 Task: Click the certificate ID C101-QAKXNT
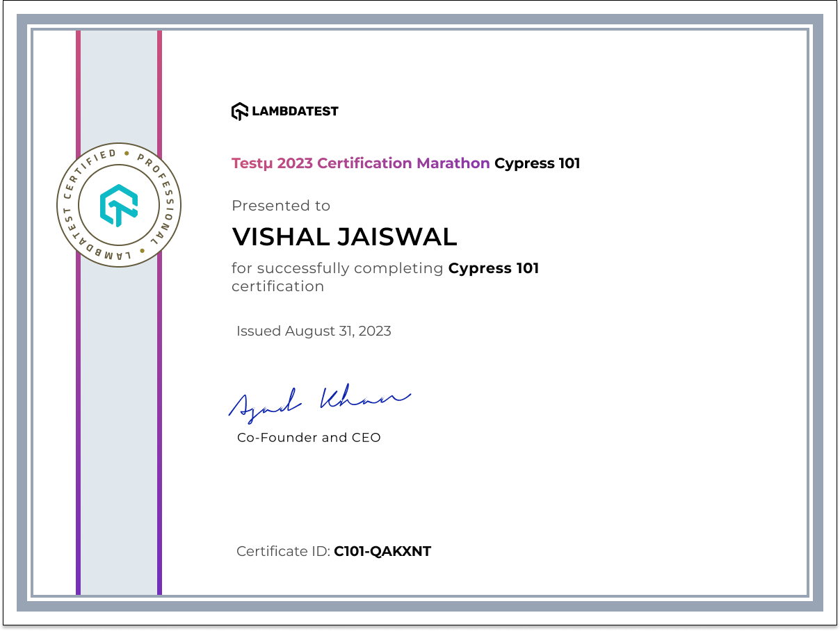pos(382,551)
